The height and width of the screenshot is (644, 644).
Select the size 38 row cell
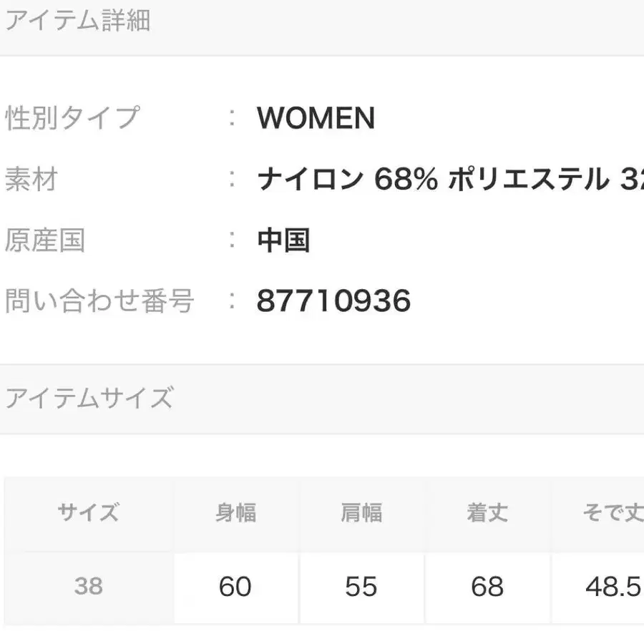(x=89, y=587)
